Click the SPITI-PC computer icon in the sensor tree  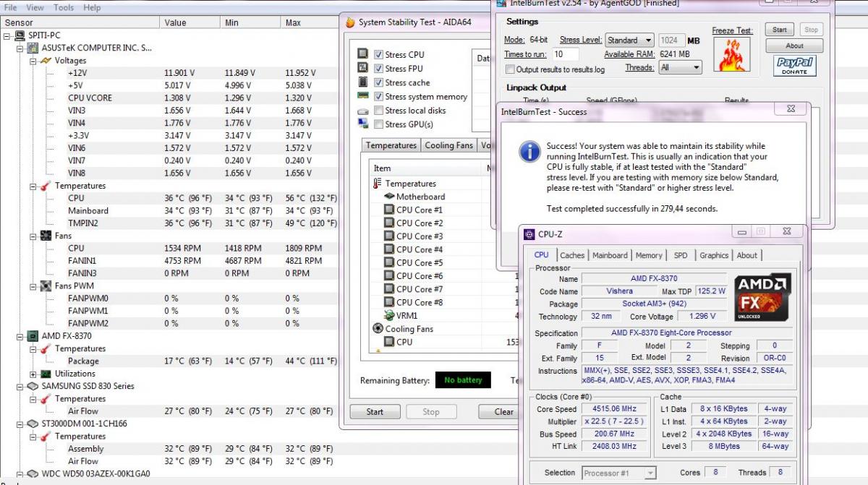click(20, 35)
